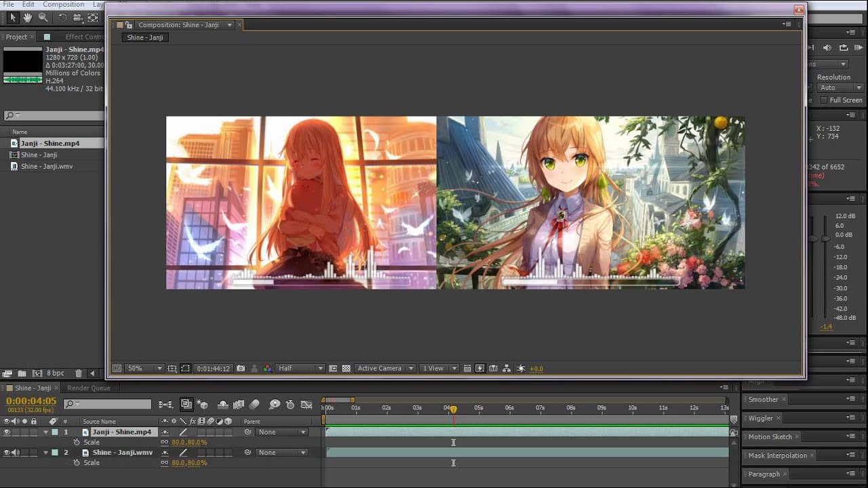Toggle mask and shape path visibility icon
Viewport: 868px width, 488px height.
pos(186,369)
